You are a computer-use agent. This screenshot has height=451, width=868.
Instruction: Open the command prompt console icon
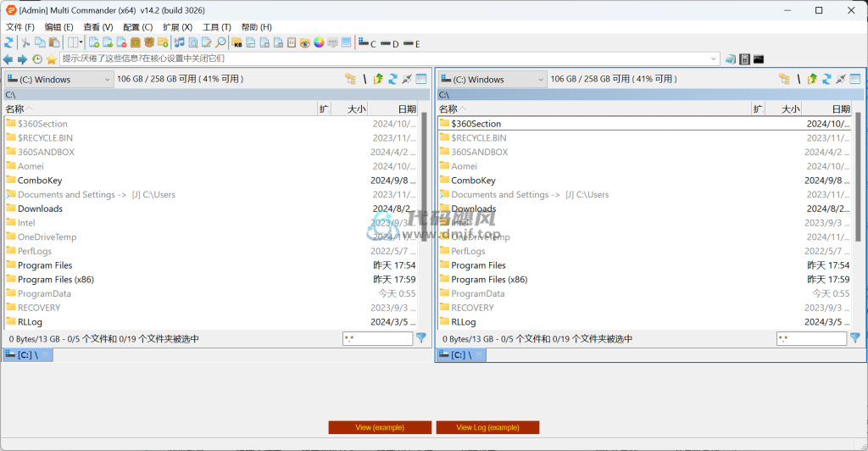[x=759, y=58]
